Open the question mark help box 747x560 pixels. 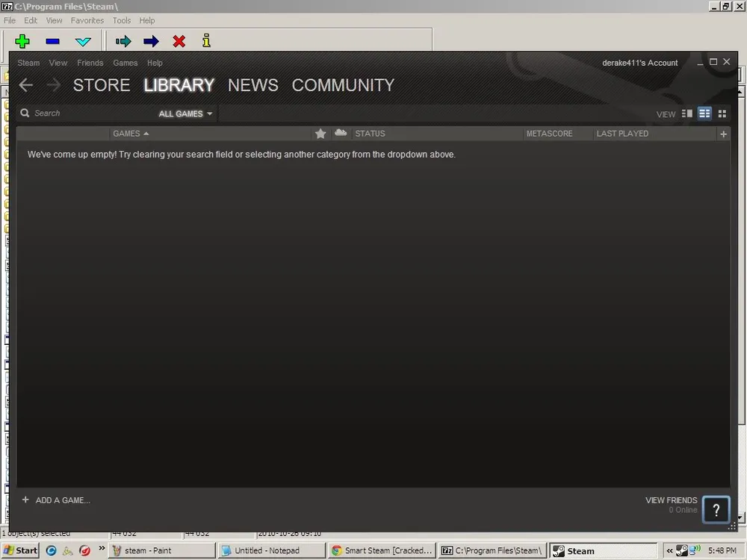716,510
